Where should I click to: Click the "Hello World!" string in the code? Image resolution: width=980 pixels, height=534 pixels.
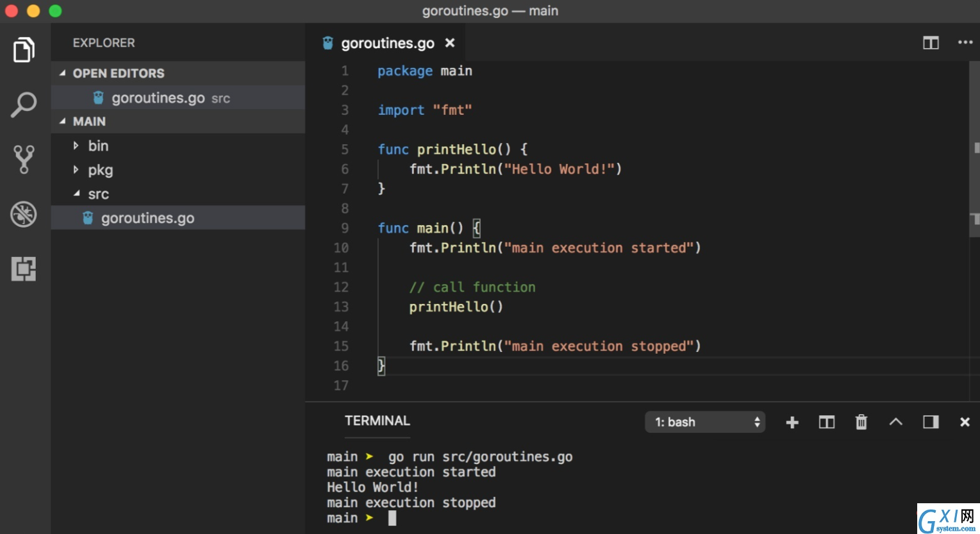click(x=559, y=169)
